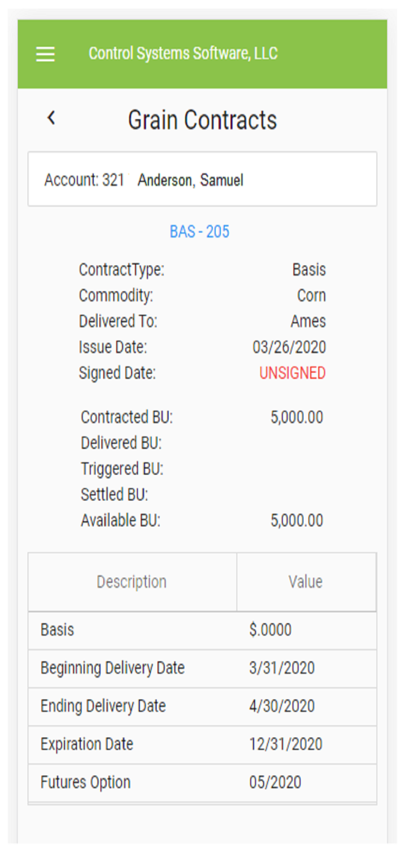Viewport: 401px width, 868px height.
Task: Click the red UNSIGNED status
Action: (292, 373)
